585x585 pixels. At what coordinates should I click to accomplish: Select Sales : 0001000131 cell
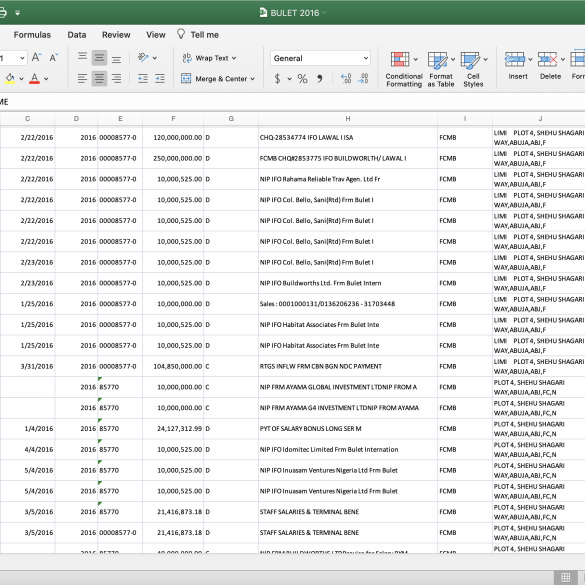click(348, 304)
